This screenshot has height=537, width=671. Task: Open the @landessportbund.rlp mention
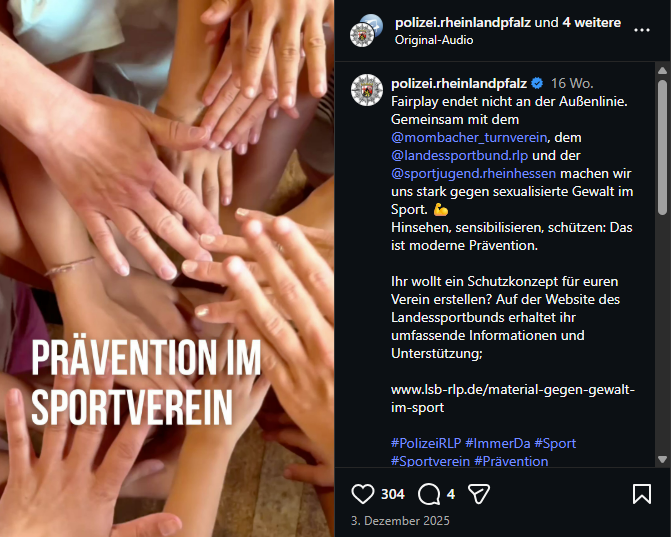click(x=459, y=155)
